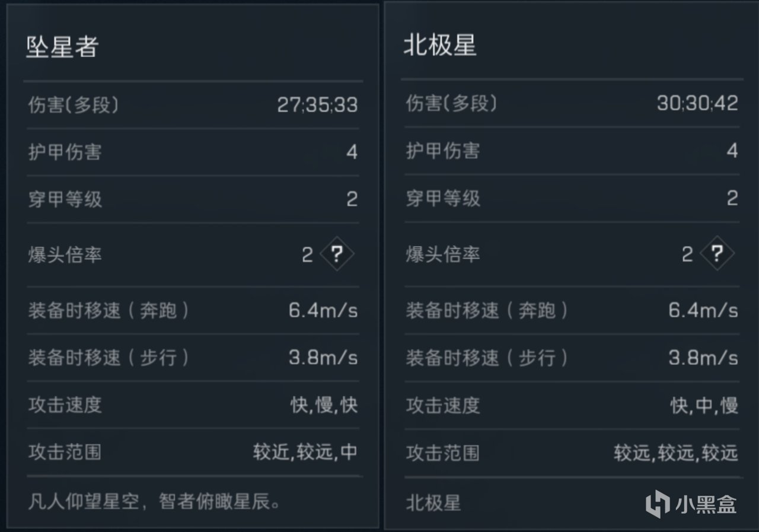Click the damage value 27;35;33
Image resolution: width=759 pixels, height=532 pixels.
tap(317, 105)
